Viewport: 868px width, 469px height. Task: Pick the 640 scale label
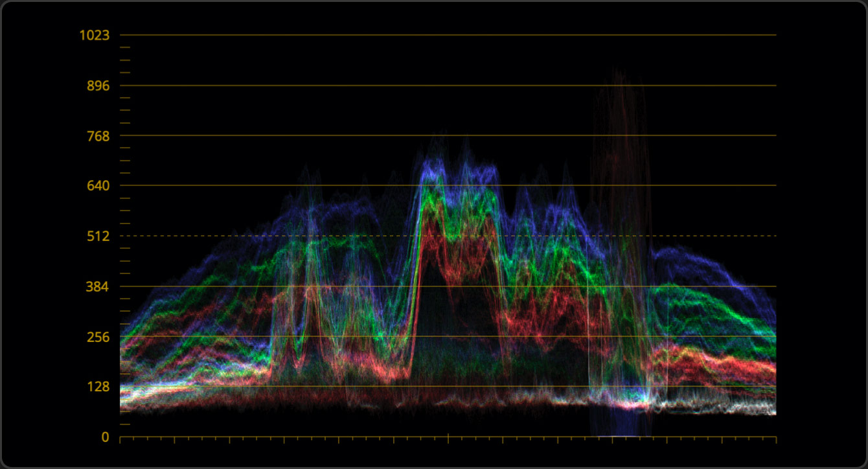(x=96, y=186)
